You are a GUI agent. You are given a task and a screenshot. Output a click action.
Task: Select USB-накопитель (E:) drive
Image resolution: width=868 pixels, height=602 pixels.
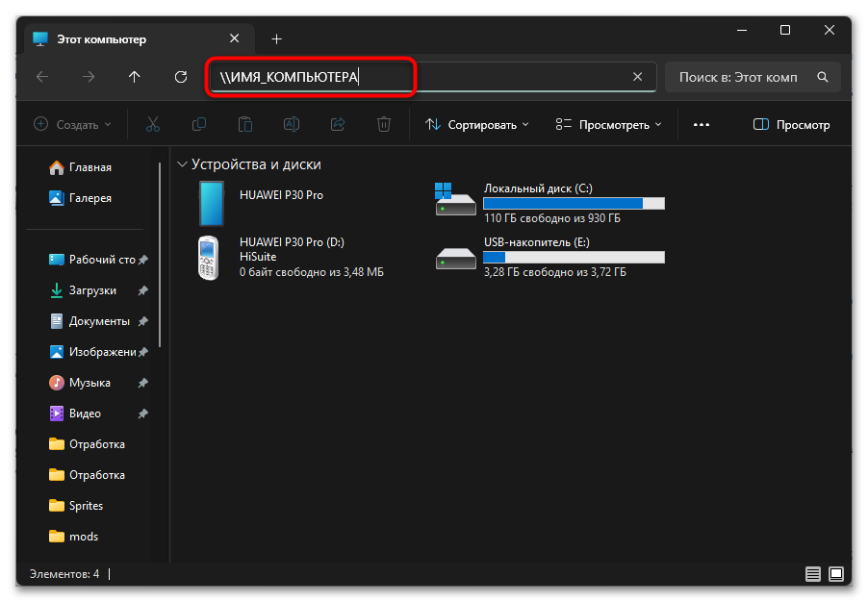(549, 258)
